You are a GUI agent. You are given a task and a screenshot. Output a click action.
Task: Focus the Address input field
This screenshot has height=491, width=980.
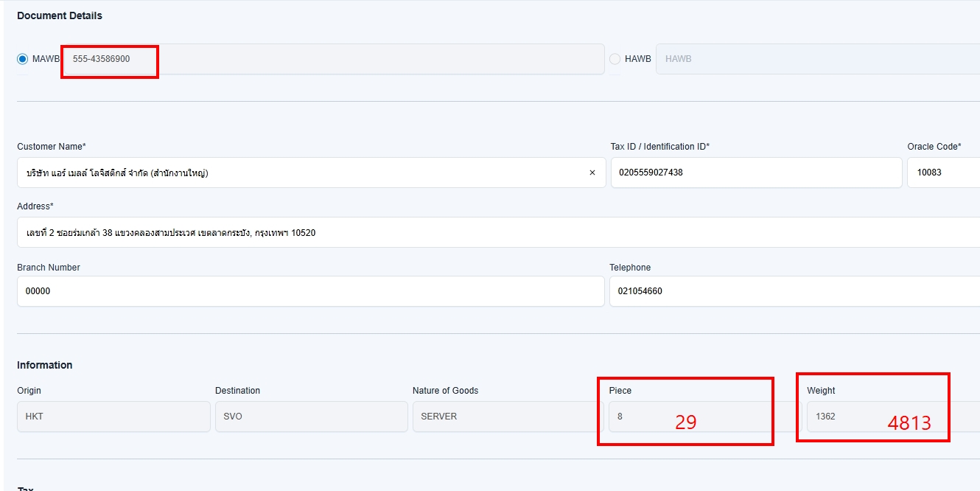[x=494, y=232]
